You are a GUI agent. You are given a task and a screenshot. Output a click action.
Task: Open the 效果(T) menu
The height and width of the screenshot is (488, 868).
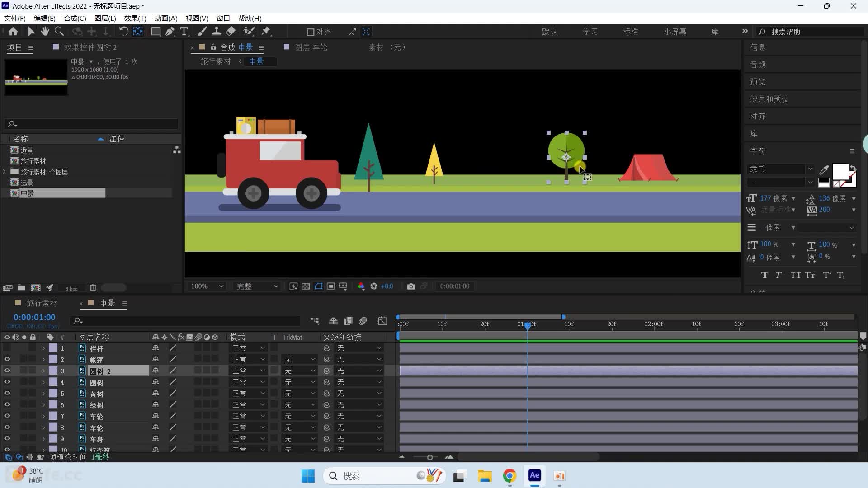(135, 19)
